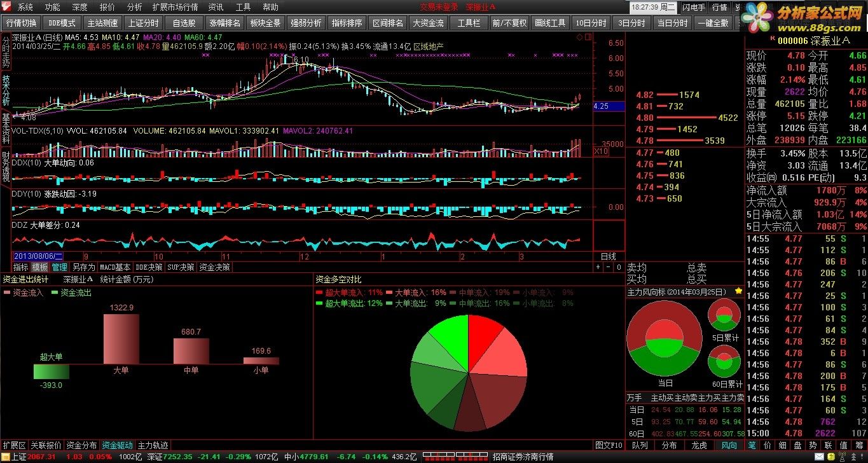This screenshot has width=868, height=463.
Task: Open the 资讯 menu
Action: (216, 8)
